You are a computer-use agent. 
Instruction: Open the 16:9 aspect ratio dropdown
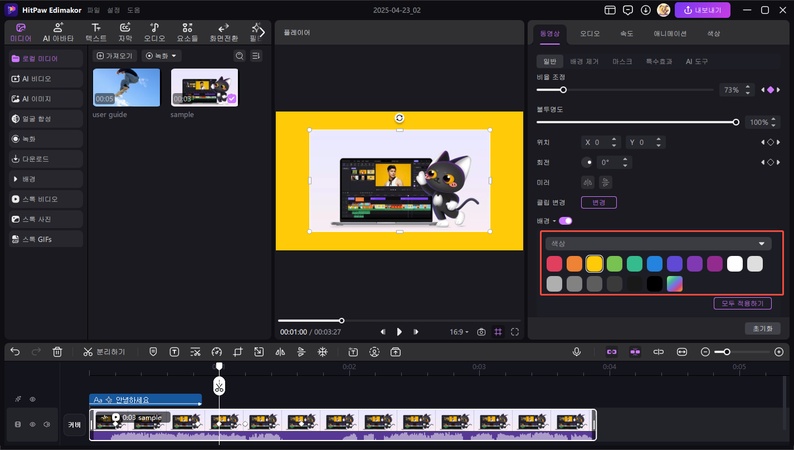click(459, 332)
